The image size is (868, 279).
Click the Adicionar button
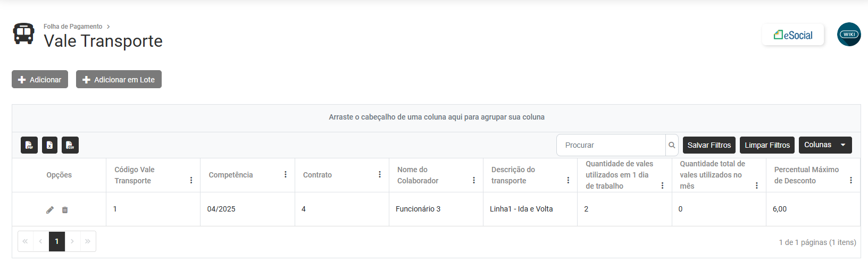pyautogui.click(x=40, y=80)
